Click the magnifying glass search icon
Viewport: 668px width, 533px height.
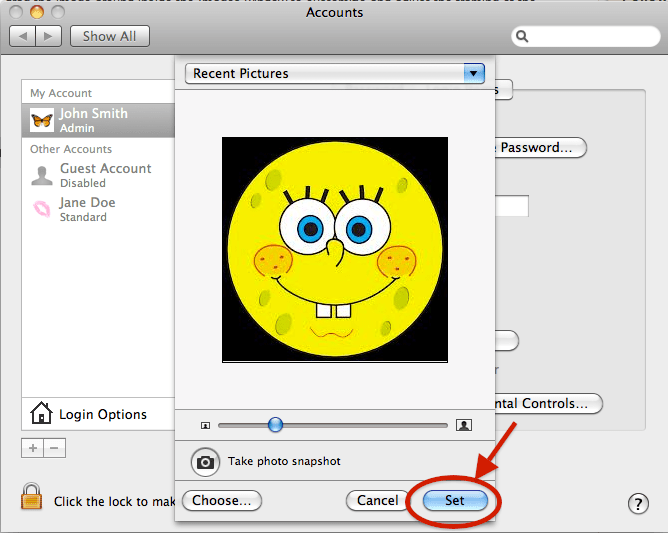522,37
